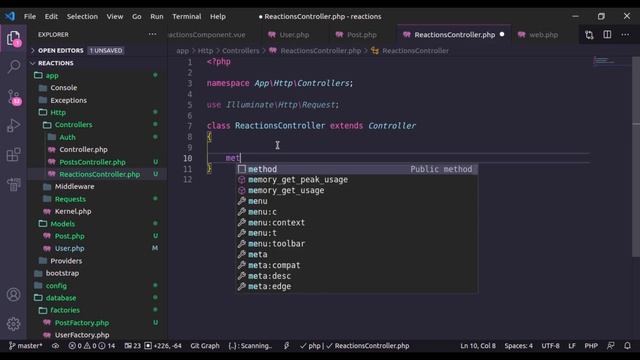The height and width of the screenshot is (360, 640).
Task: Open the Go menu
Action: point(136,16)
